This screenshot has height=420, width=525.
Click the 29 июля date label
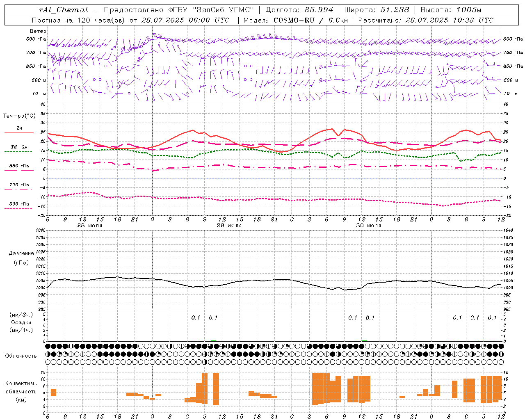(229, 226)
